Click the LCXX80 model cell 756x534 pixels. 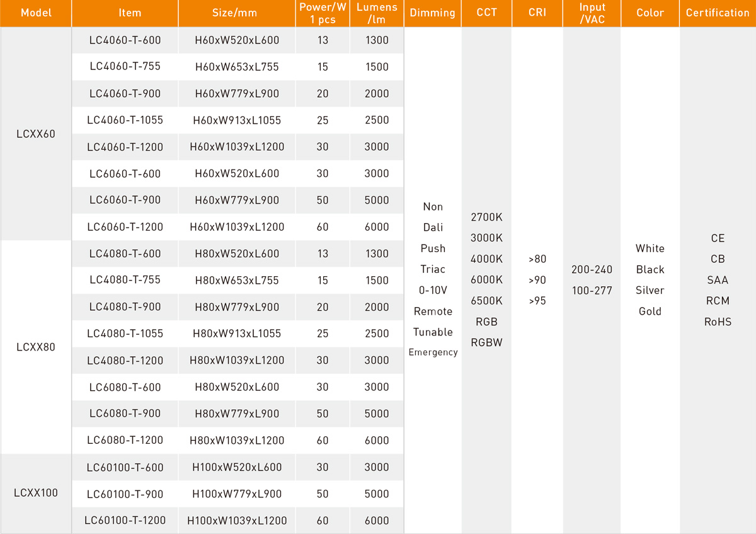click(x=36, y=347)
